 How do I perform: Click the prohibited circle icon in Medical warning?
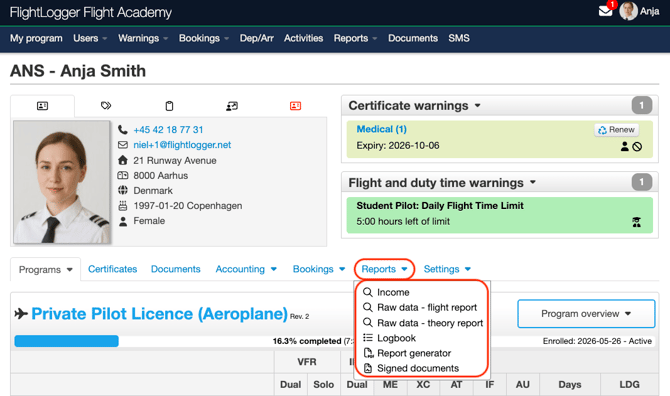click(637, 147)
